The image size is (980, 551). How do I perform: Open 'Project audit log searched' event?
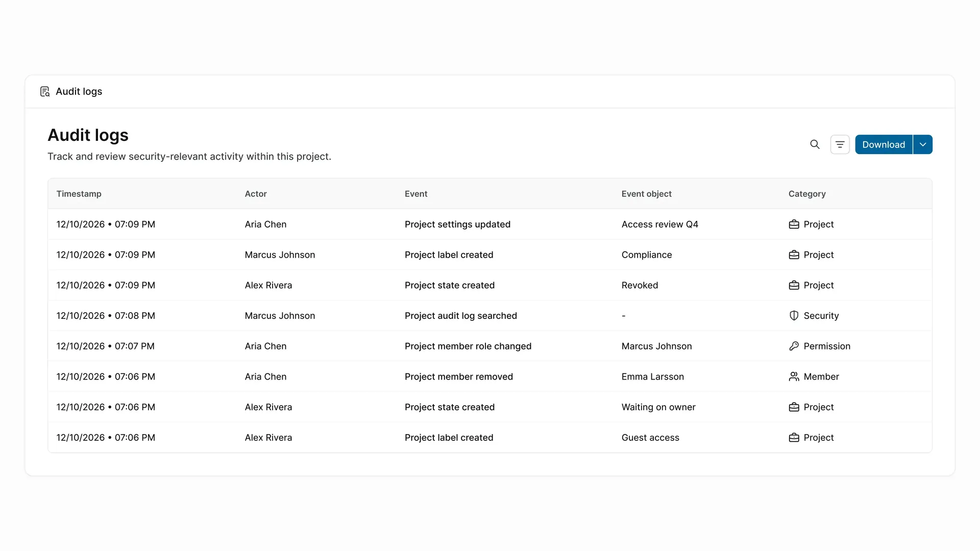pyautogui.click(x=460, y=316)
